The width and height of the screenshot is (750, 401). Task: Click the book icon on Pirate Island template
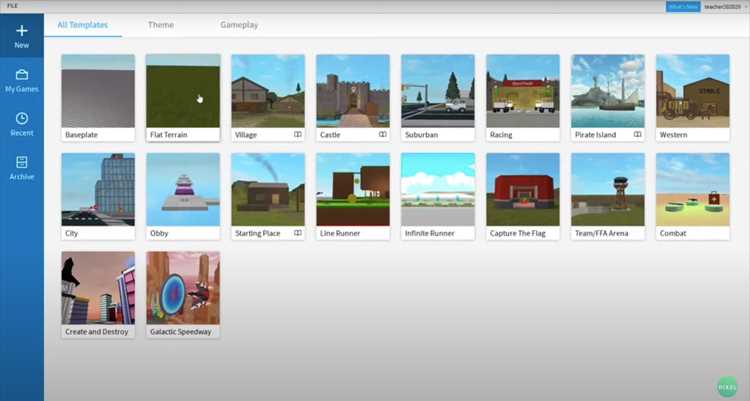pyautogui.click(x=637, y=134)
